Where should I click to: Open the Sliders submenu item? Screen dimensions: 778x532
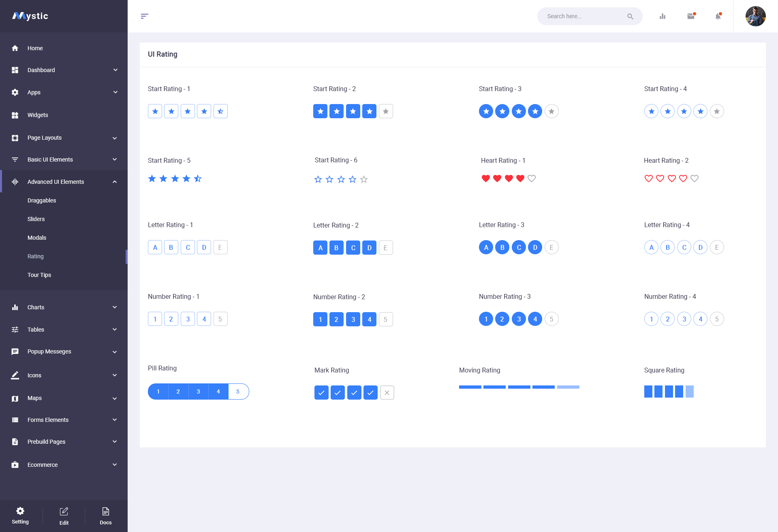[x=36, y=219]
